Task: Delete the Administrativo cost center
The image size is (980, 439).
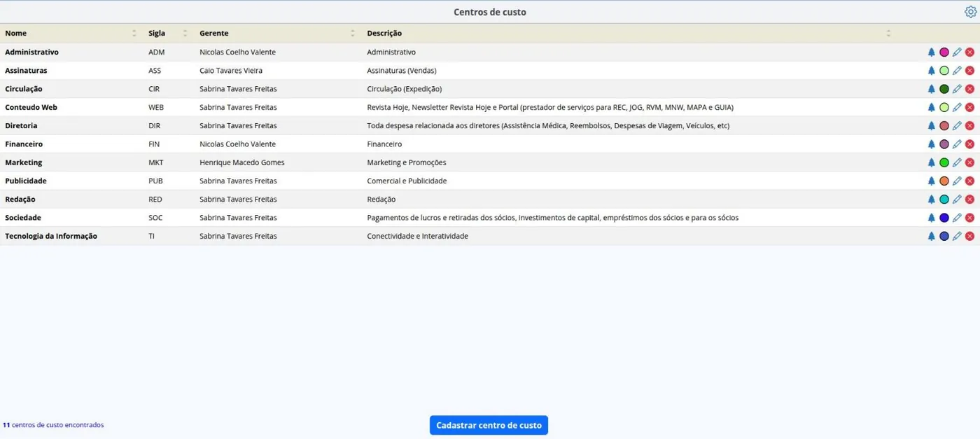Action: pyautogui.click(x=969, y=53)
